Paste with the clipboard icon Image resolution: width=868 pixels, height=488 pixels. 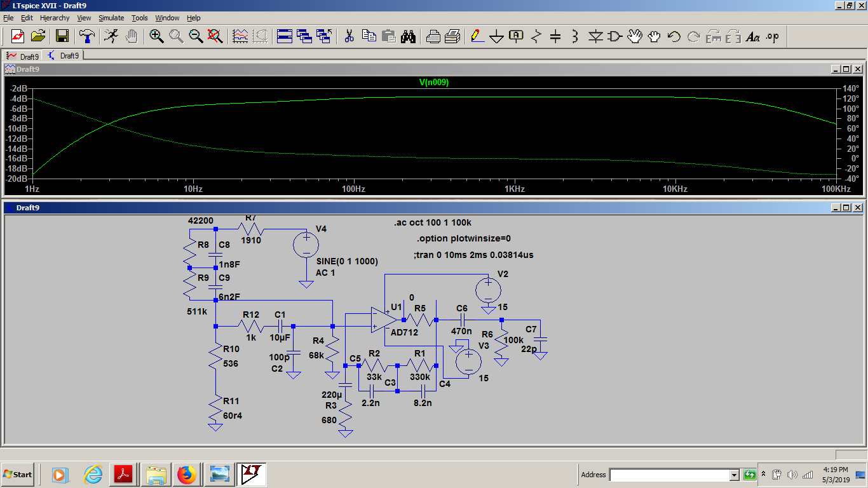388,36
